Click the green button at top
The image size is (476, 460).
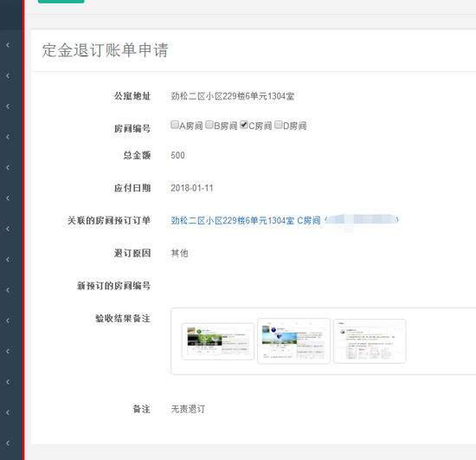61,2
